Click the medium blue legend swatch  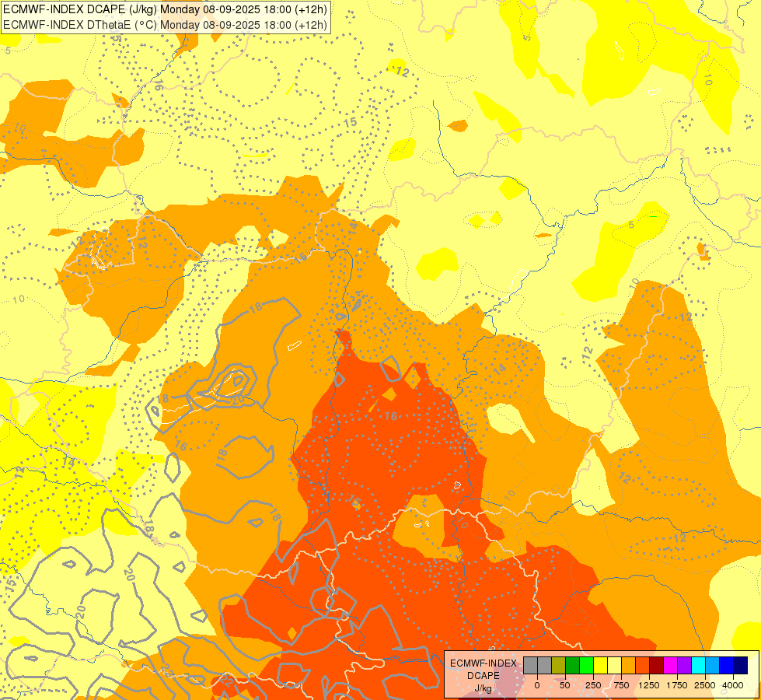point(727,666)
